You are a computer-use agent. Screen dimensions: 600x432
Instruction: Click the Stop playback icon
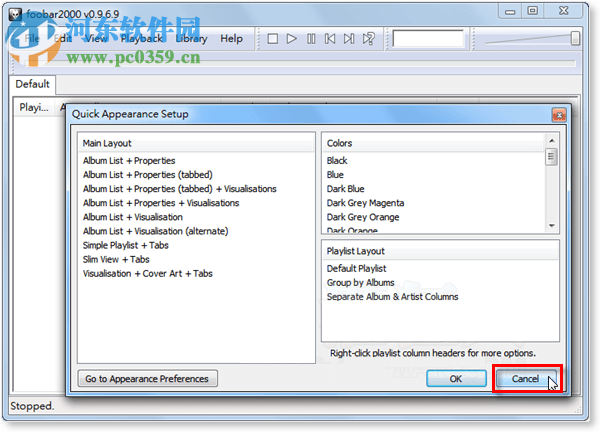[272, 39]
